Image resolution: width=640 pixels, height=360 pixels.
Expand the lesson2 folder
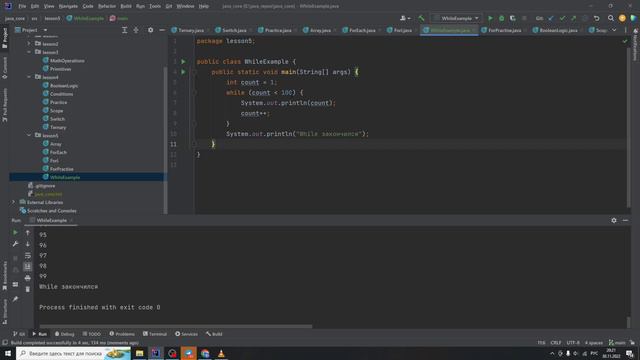(29, 44)
